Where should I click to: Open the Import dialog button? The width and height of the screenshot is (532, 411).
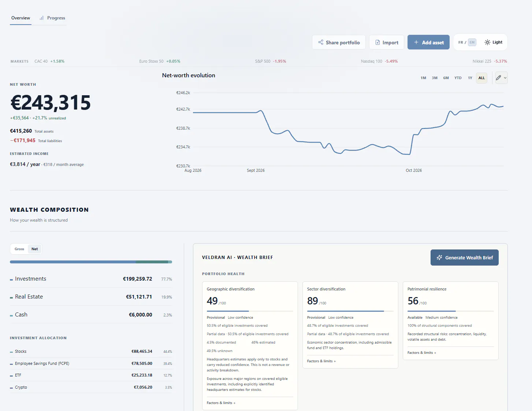(x=387, y=42)
